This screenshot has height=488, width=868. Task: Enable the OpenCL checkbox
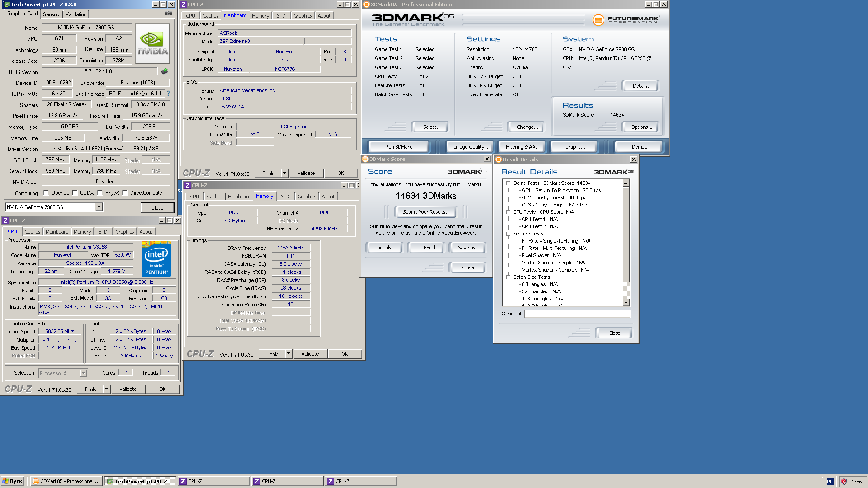[46, 193]
